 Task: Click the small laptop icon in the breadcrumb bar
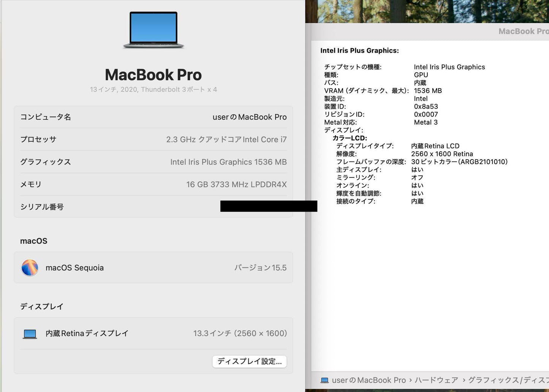coord(325,380)
